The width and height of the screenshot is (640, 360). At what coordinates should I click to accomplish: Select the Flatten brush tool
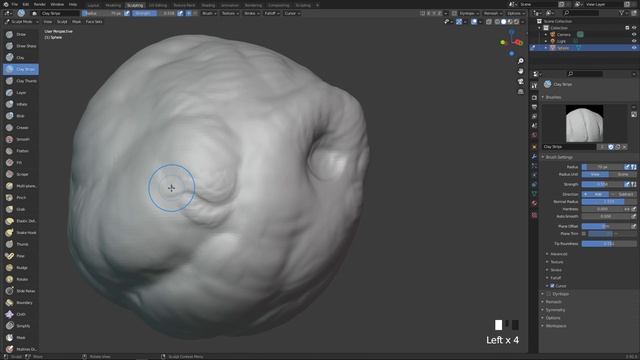[x=20, y=151]
